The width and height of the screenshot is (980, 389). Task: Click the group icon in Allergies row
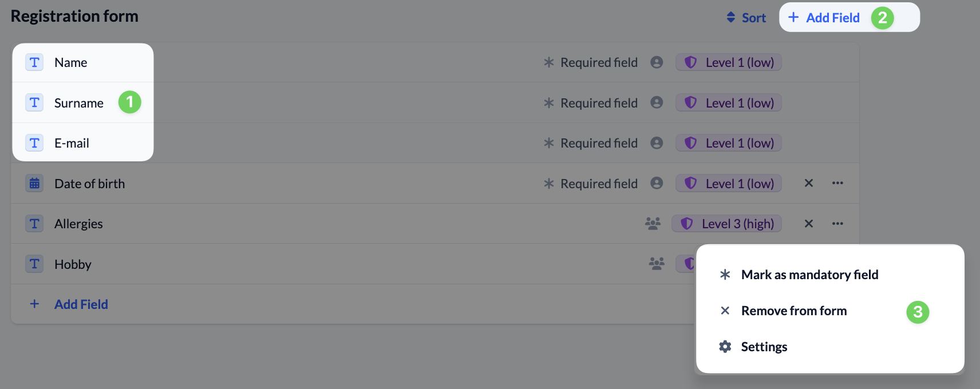[653, 224]
